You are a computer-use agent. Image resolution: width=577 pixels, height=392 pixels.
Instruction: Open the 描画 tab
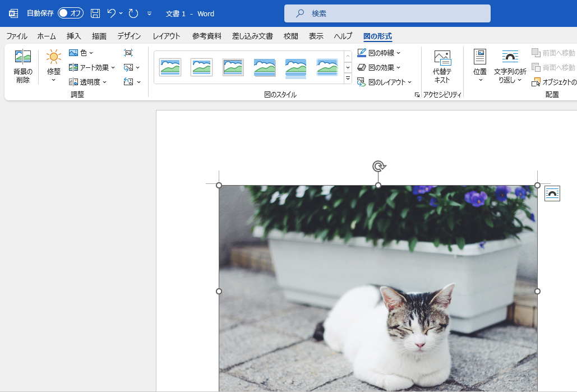pyautogui.click(x=99, y=36)
